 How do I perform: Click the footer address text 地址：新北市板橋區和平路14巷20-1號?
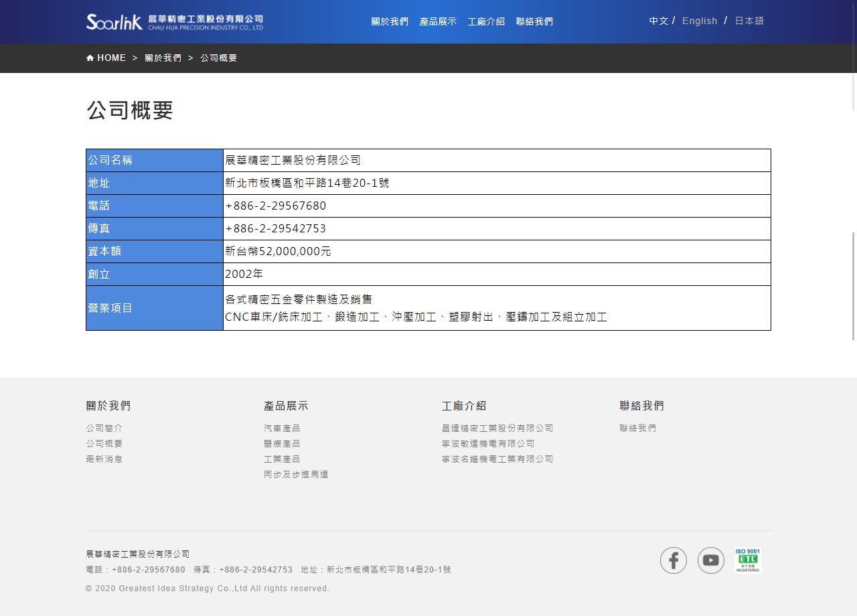coord(376,570)
